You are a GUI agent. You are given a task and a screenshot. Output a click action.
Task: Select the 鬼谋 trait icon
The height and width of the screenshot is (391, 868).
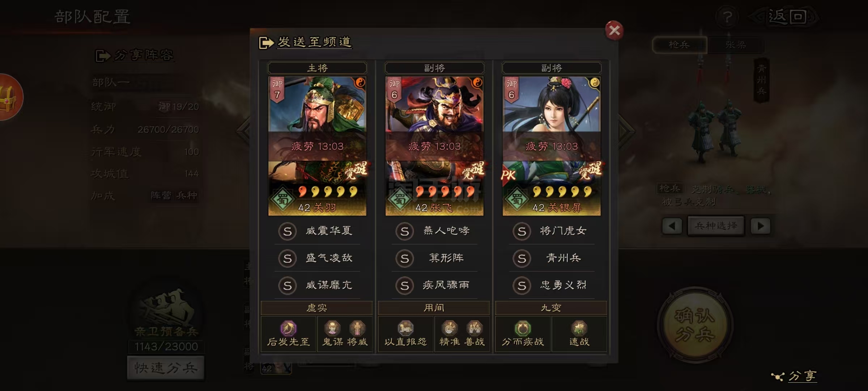(x=332, y=328)
